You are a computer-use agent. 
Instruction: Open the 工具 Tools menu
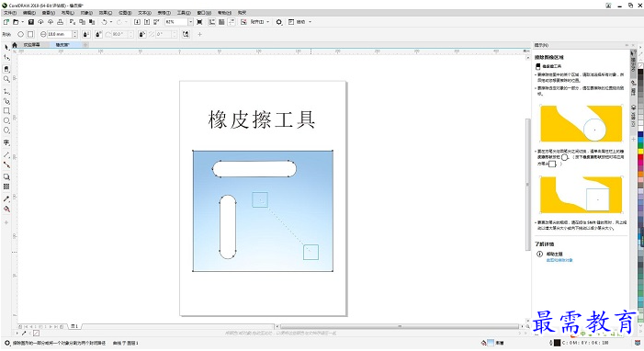click(184, 13)
